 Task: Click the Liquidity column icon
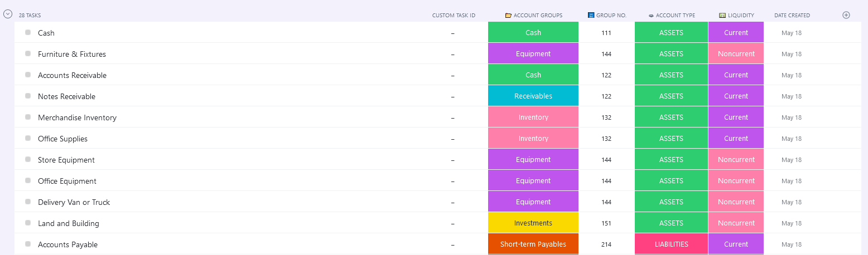click(x=722, y=16)
